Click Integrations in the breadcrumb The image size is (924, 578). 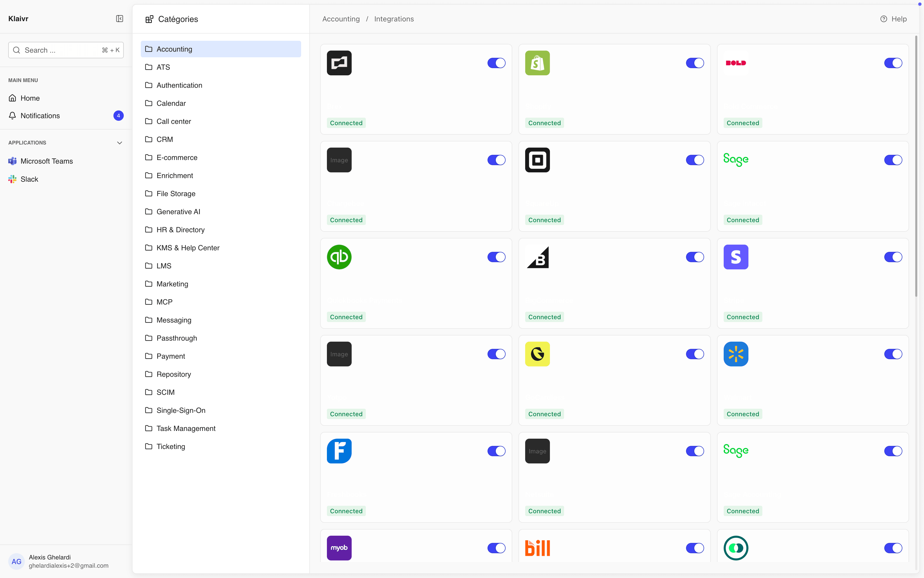394,19
